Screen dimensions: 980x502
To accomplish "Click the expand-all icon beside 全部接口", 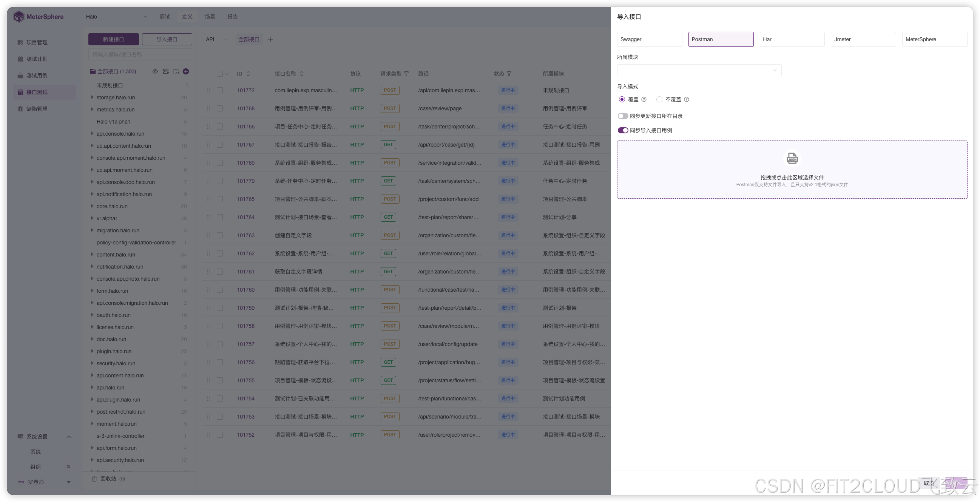I will click(x=165, y=71).
